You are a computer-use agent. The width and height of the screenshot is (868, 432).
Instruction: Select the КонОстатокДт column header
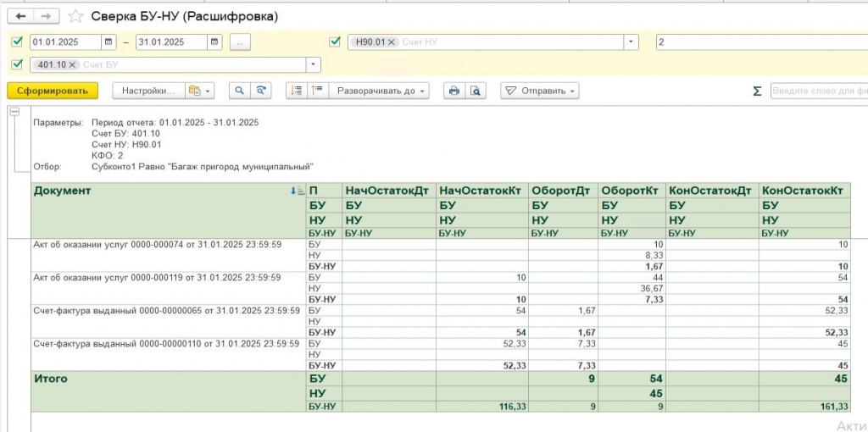[x=710, y=191]
